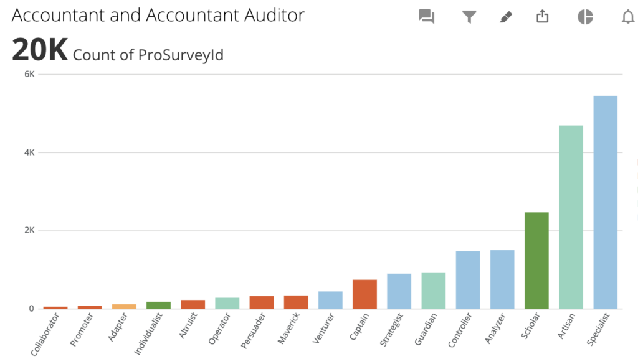The width and height of the screenshot is (638, 364).
Task: Click the Guardian axis label
Action: click(424, 327)
